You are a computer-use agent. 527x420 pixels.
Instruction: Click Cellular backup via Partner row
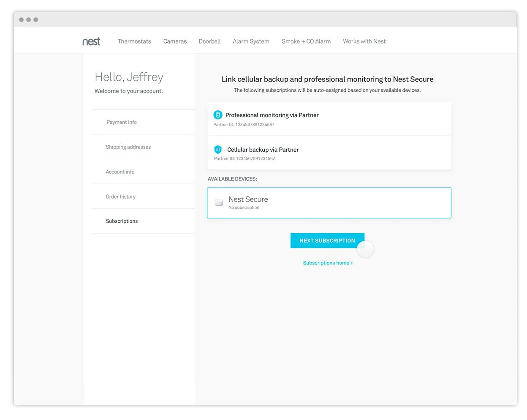click(x=329, y=153)
